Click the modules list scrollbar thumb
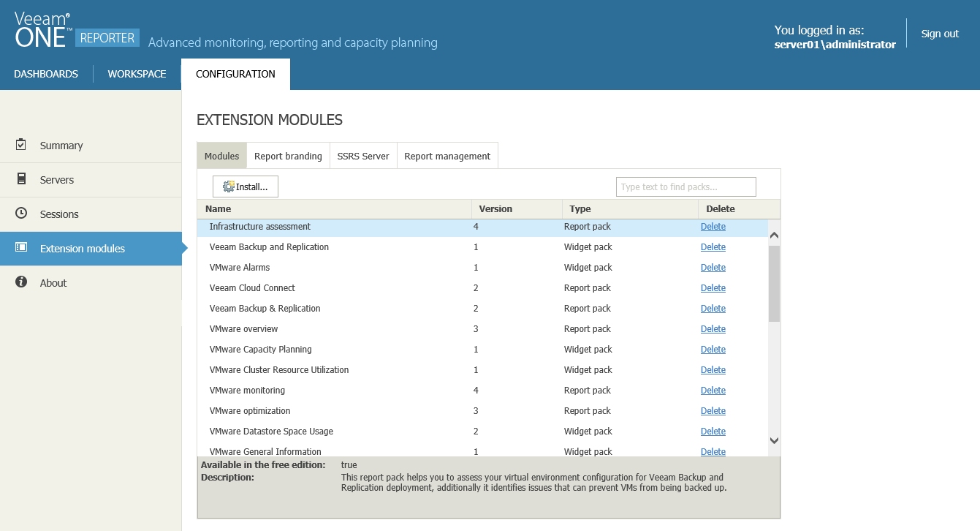Screen dimensions: 980x531 pos(774,284)
